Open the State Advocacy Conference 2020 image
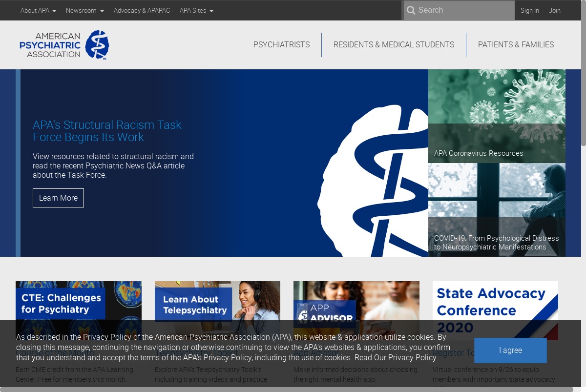Screen dimensions: 586x392 [495, 310]
